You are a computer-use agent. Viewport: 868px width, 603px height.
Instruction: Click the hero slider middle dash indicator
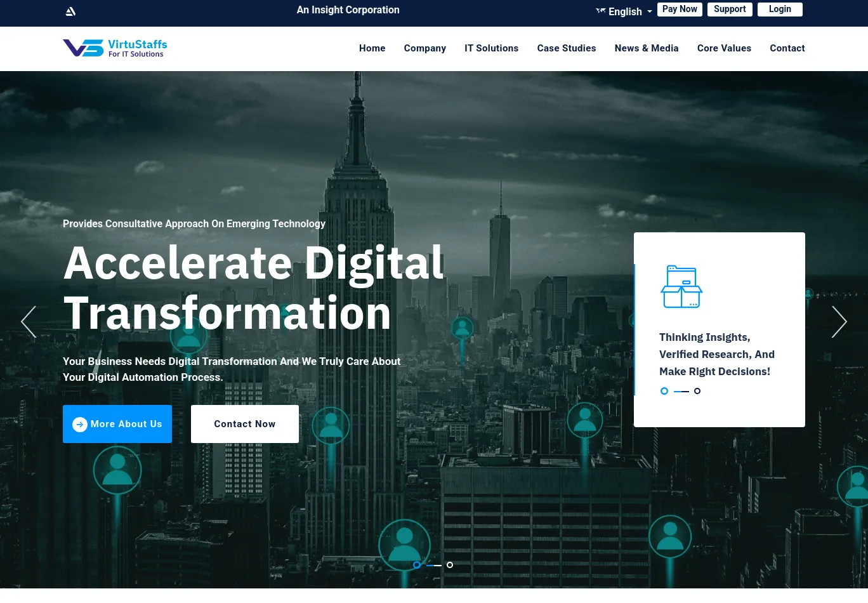(434, 565)
